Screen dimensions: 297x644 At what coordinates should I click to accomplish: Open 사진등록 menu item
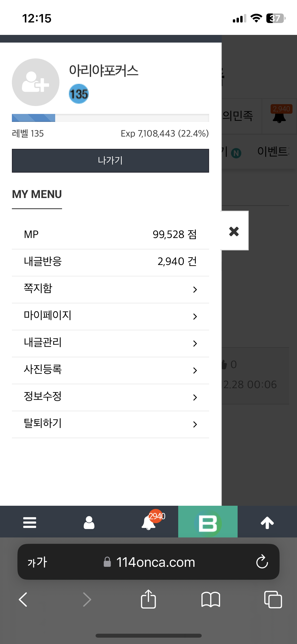pos(110,370)
